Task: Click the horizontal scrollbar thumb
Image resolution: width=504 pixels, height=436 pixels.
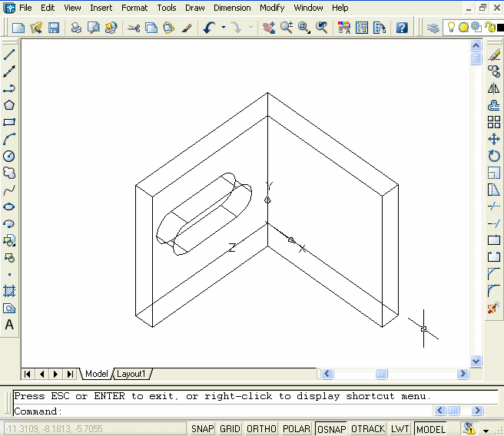Action: pyautogui.click(x=382, y=374)
